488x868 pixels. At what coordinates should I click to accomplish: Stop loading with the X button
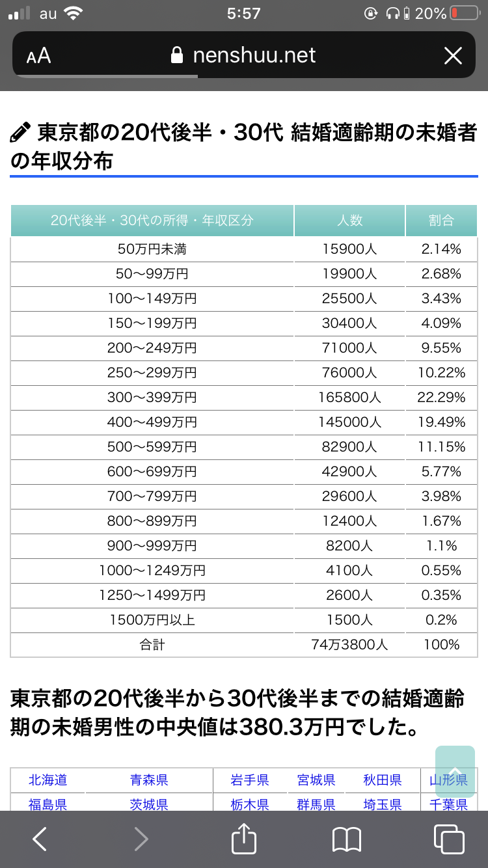tap(453, 55)
